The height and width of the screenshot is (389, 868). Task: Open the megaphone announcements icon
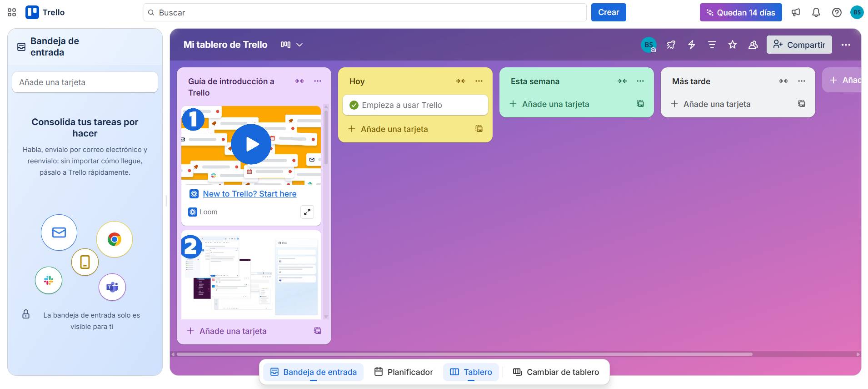[x=796, y=12]
